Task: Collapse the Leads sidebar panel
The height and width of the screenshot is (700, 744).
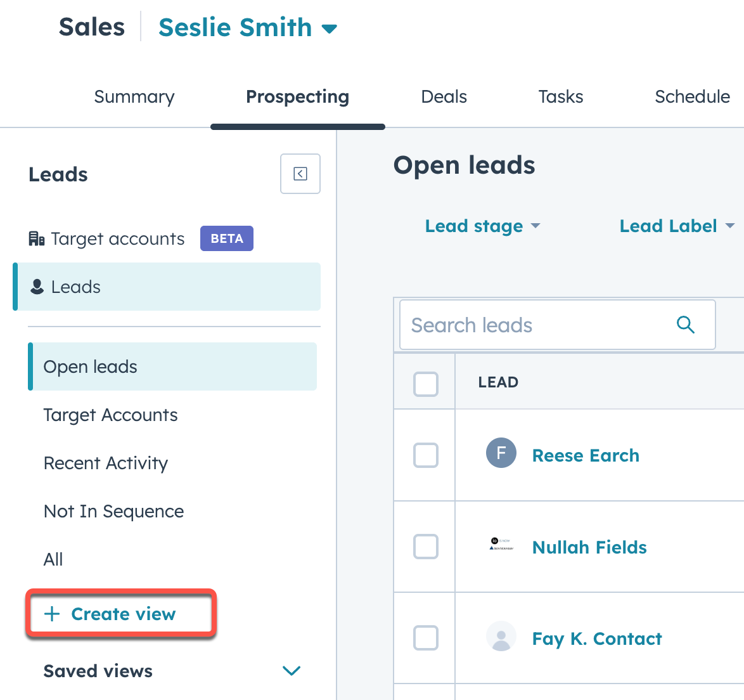Action: tap(300, 174)
